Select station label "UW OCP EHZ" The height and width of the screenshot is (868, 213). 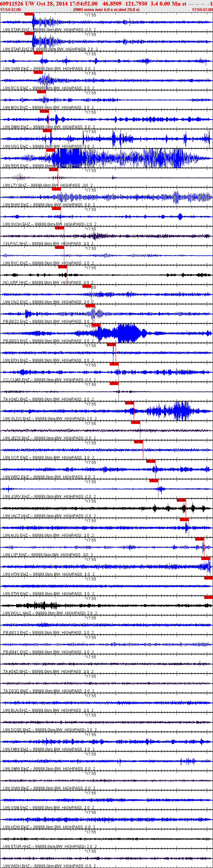[x=16, y=458]
